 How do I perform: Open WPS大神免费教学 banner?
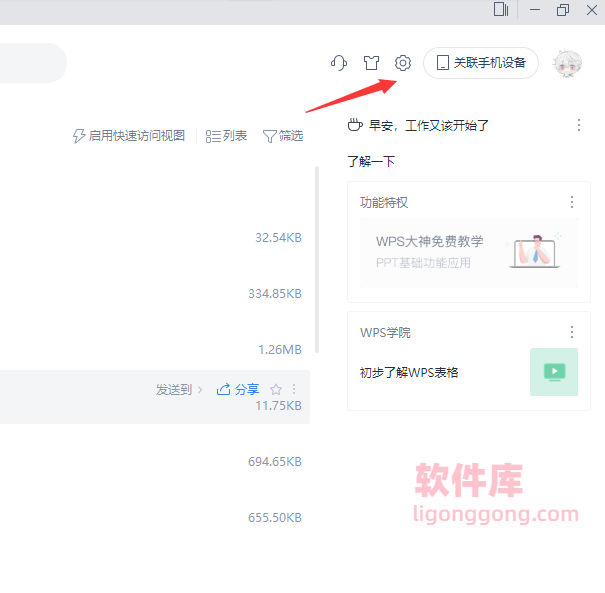tap(469, 253)
